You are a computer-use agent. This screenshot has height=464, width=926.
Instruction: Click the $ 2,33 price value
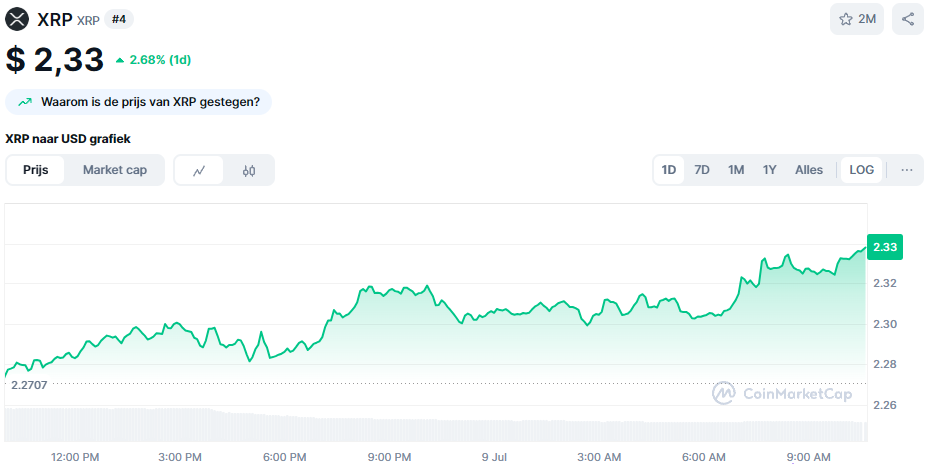[x=54, y=60]
